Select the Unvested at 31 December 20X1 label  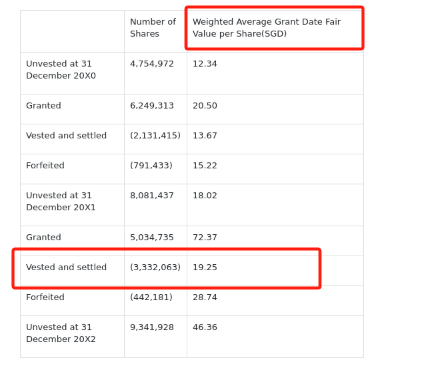point(61,201)
